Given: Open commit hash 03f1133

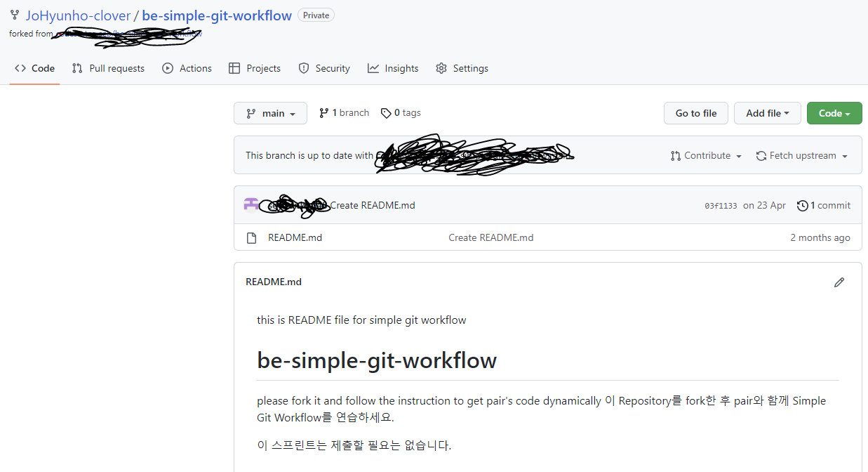Looking at the screenshot, I should [721, 206].
